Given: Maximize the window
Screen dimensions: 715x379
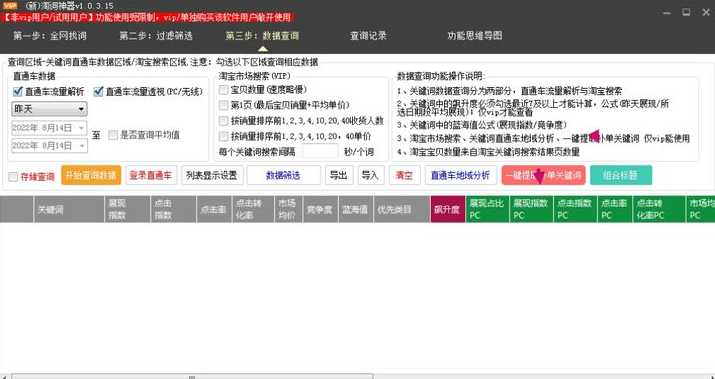Looking at the screenshot, I should (686, 13).
